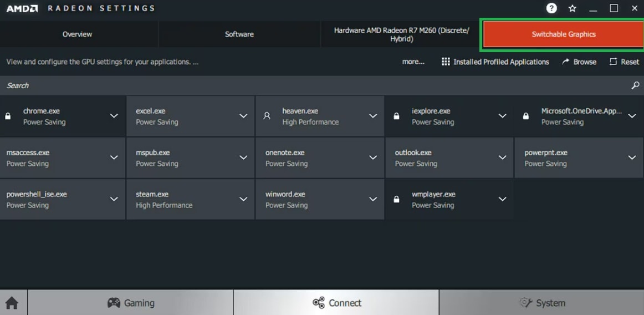Click the grid icon of Installed Profiled Applications
The width and height of the screenshot is (644, 315).
pyautogui.click(x=446, y=62)
